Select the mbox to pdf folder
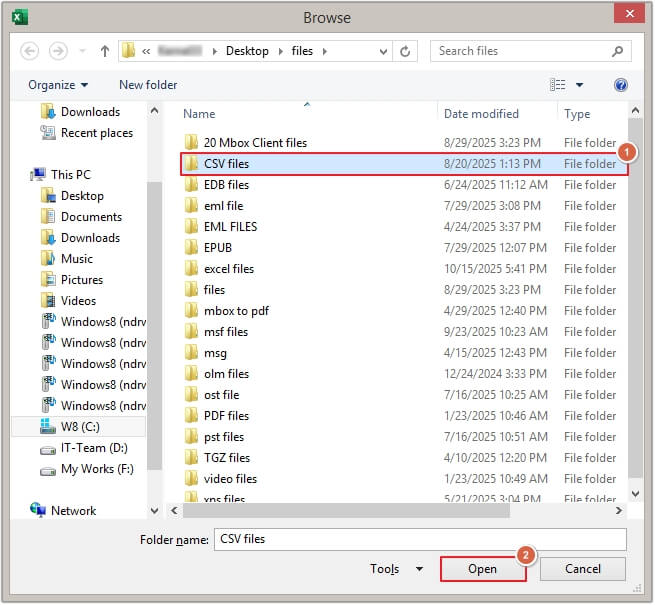The image size is (655, 605). pyautogui.click(x=404, y=311)
